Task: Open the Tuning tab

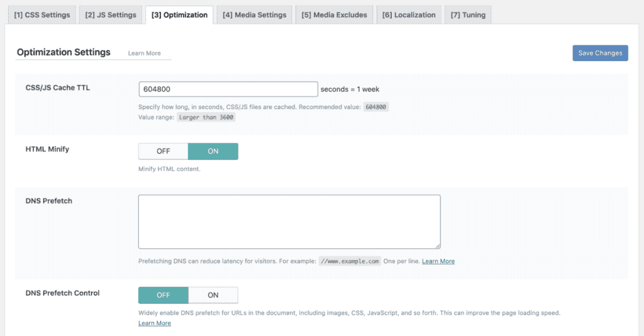Action: (x=468, y=15)
